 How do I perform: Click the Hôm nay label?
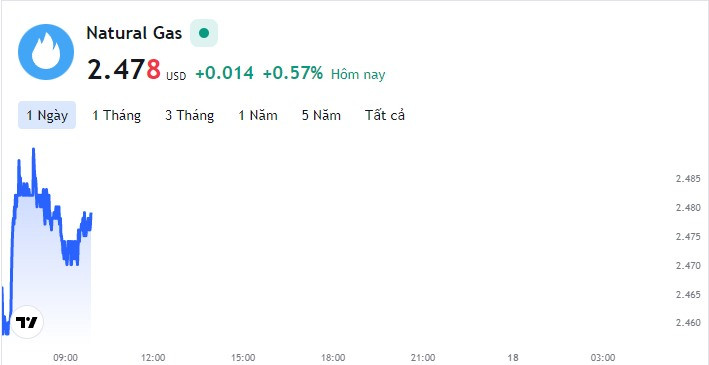point(358,74)
